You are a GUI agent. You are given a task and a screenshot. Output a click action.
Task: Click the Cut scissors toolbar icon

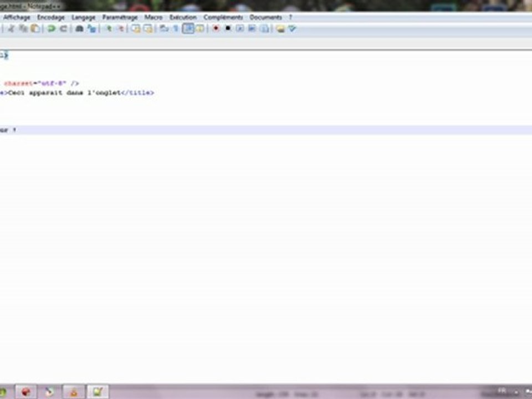point(11,29)
